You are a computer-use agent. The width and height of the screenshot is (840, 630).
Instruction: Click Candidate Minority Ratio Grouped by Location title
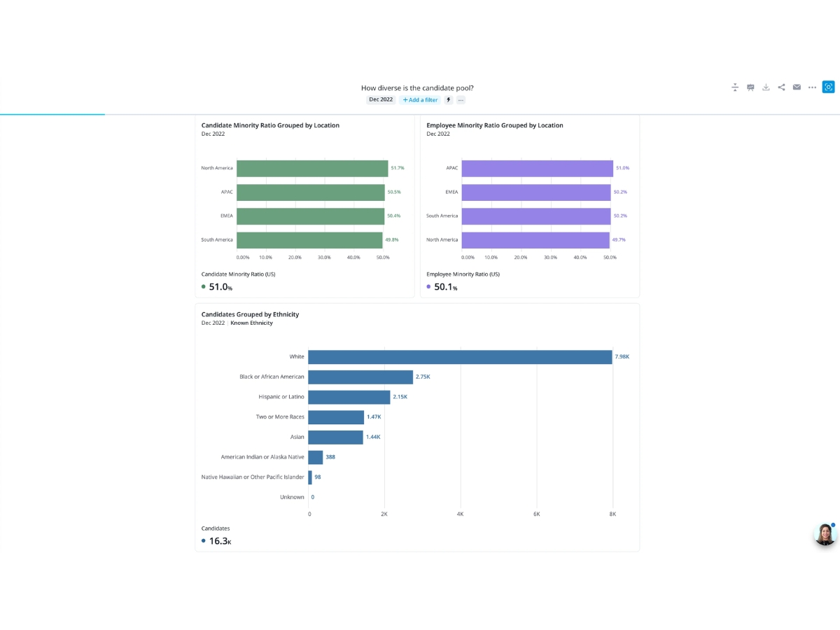click(270, 125)
